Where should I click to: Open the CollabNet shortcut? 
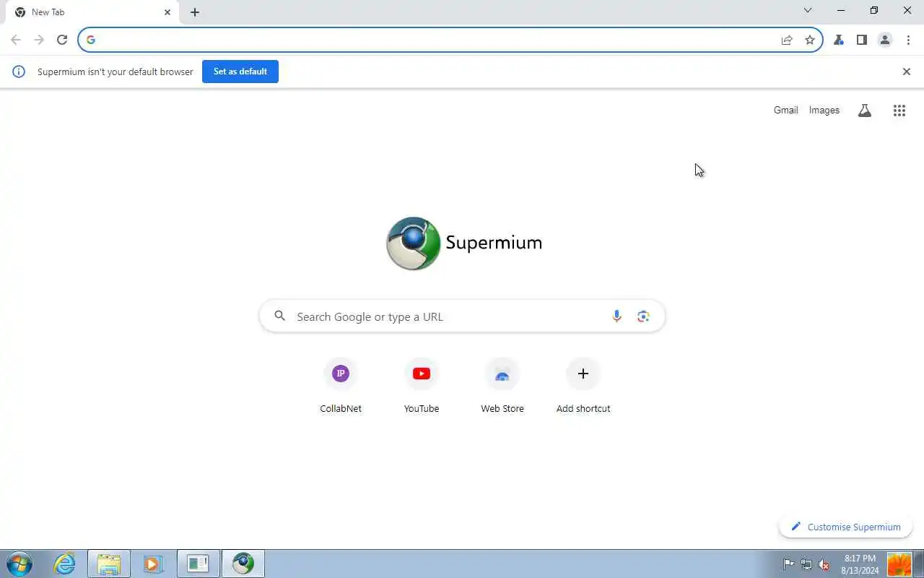tap(341, 387)
